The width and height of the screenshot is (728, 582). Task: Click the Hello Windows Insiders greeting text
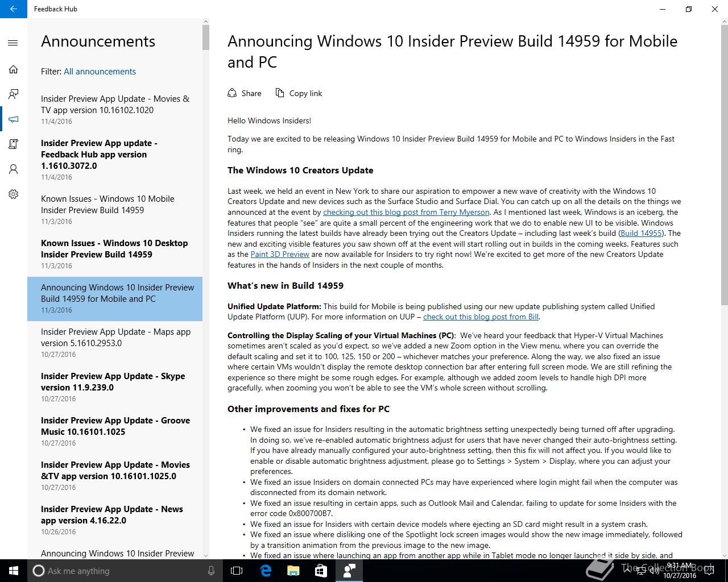(x=269, y=120)
